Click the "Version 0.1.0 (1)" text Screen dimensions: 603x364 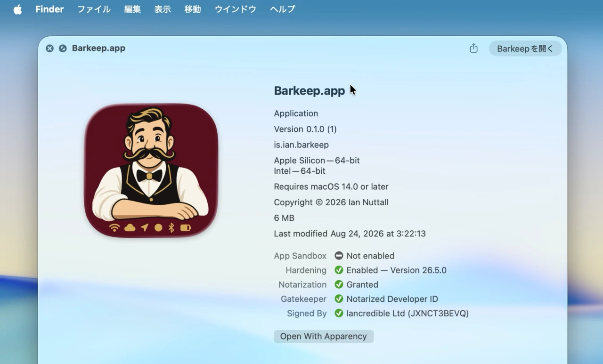305,129
